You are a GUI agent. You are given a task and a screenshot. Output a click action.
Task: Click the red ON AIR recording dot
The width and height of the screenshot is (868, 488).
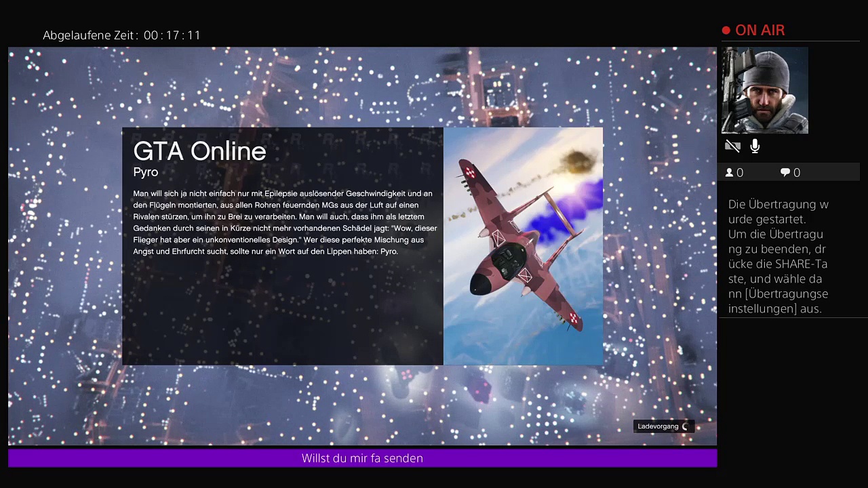726,30
